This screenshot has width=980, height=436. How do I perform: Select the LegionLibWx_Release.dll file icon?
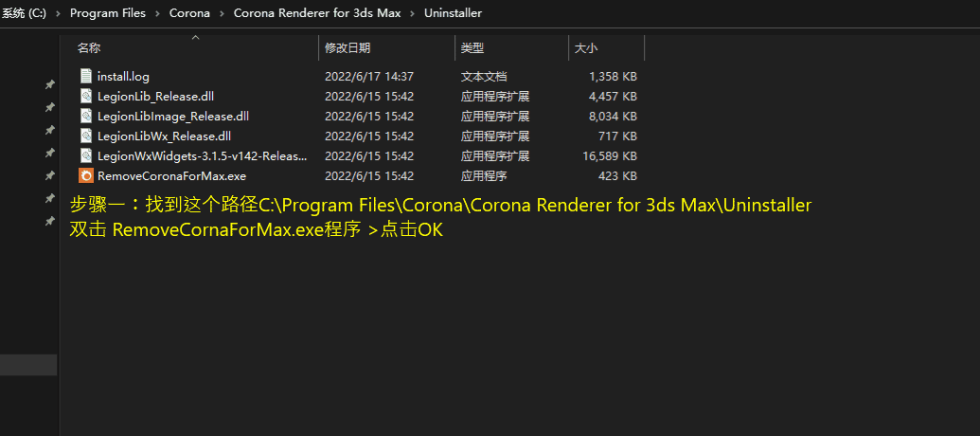pyautogui.click(x=85, y=136)
